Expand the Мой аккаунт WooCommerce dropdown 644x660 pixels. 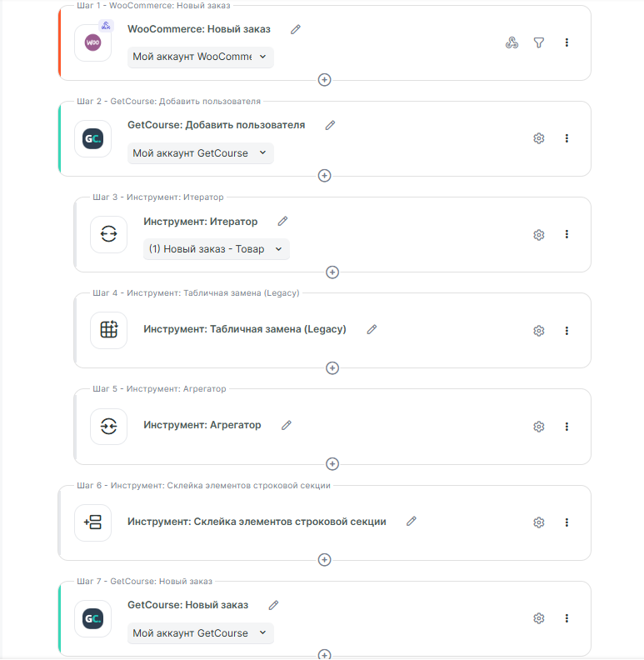[200, 57]
